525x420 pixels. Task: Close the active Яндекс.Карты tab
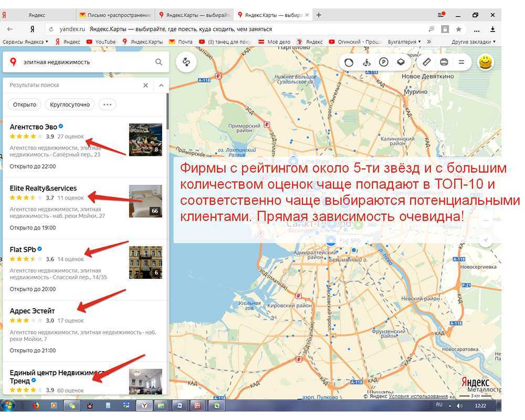coord(307,15)
